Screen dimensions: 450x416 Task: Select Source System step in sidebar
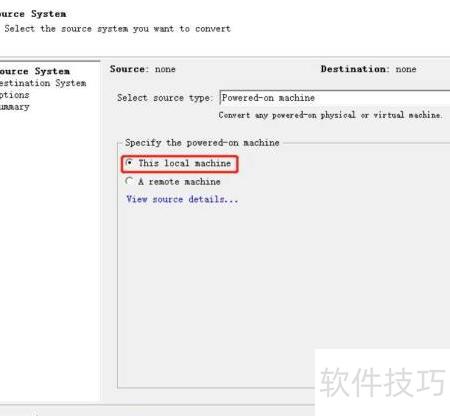click(x=35, y=71)
